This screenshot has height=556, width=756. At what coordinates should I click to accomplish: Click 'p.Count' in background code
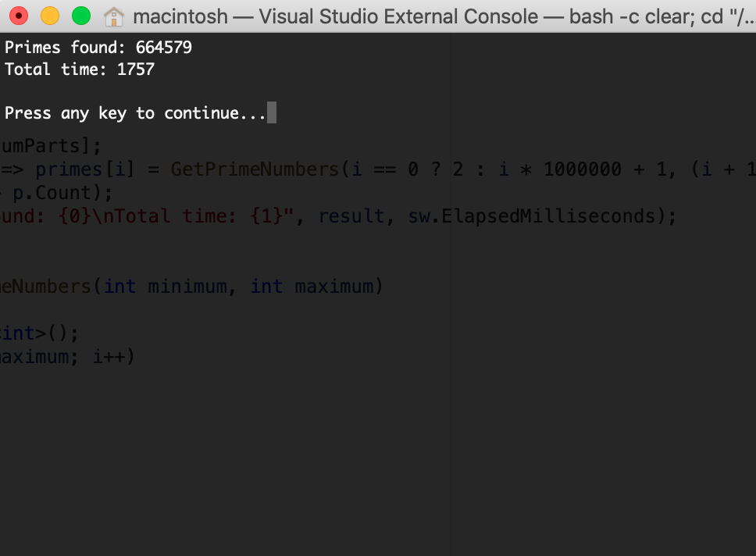[x=52, y=193]
